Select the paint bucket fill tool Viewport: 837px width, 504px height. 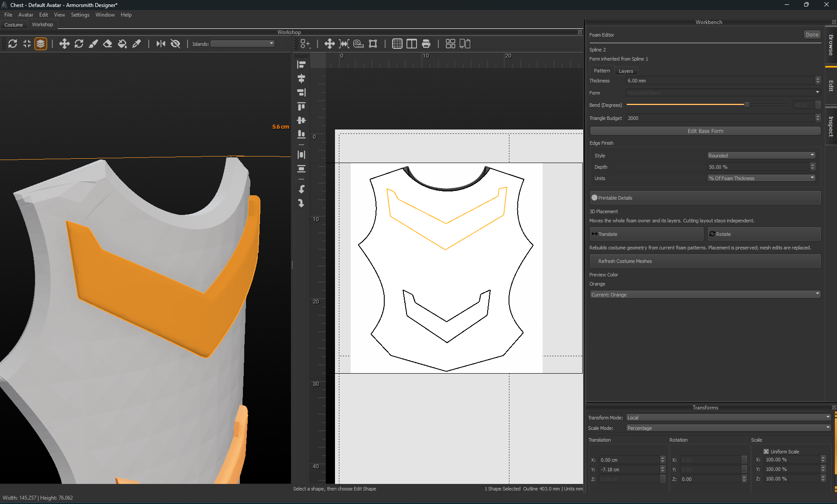(x=122, y=44)
